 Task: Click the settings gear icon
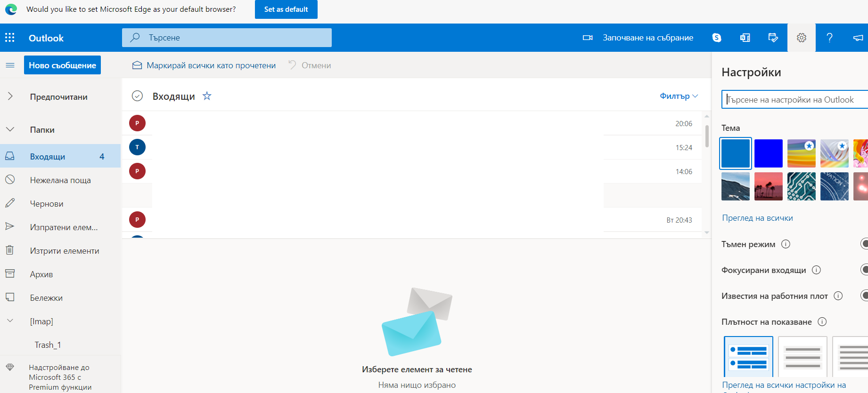point(801,38)
